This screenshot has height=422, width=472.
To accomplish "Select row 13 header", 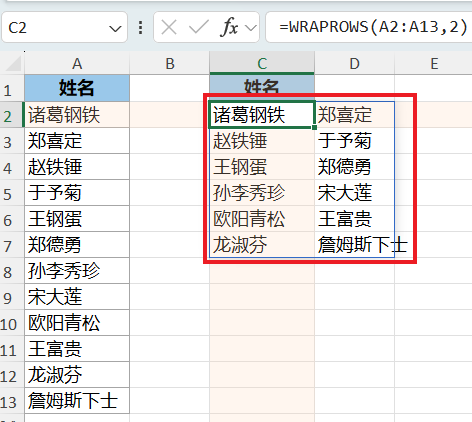I will pyautogui.click(x=12, y=401).
